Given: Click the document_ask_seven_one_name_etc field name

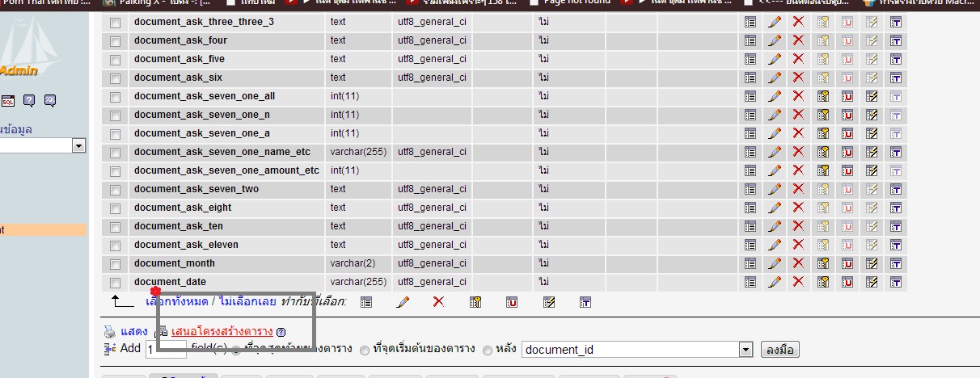Looking at the screenshot, I should [x=222, y=152].
